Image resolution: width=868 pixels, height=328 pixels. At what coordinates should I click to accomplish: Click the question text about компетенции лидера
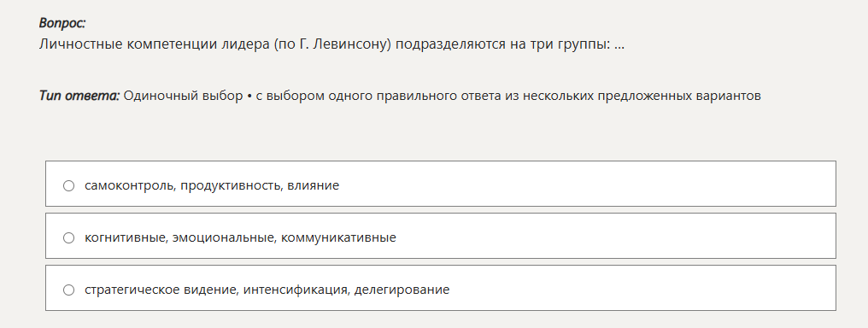331,44
